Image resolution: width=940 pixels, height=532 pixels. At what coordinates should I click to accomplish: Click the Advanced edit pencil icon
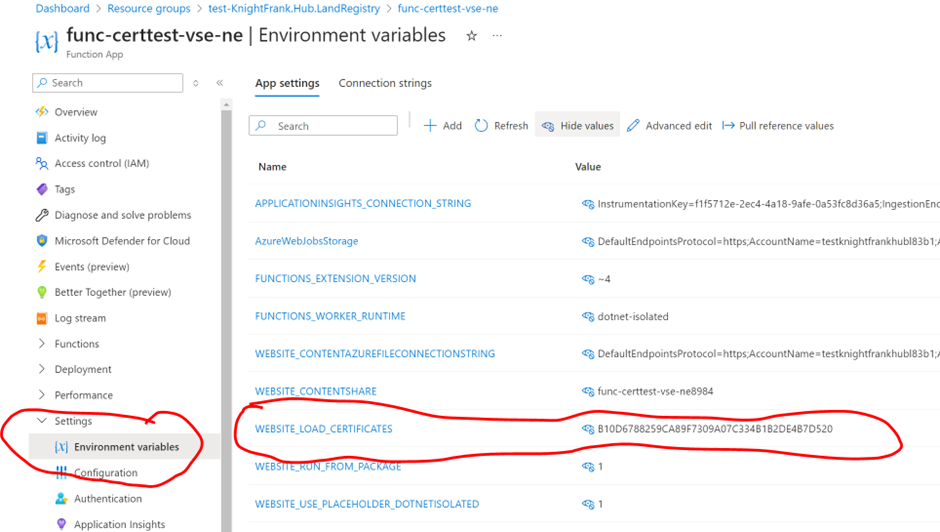coord(633,126)
